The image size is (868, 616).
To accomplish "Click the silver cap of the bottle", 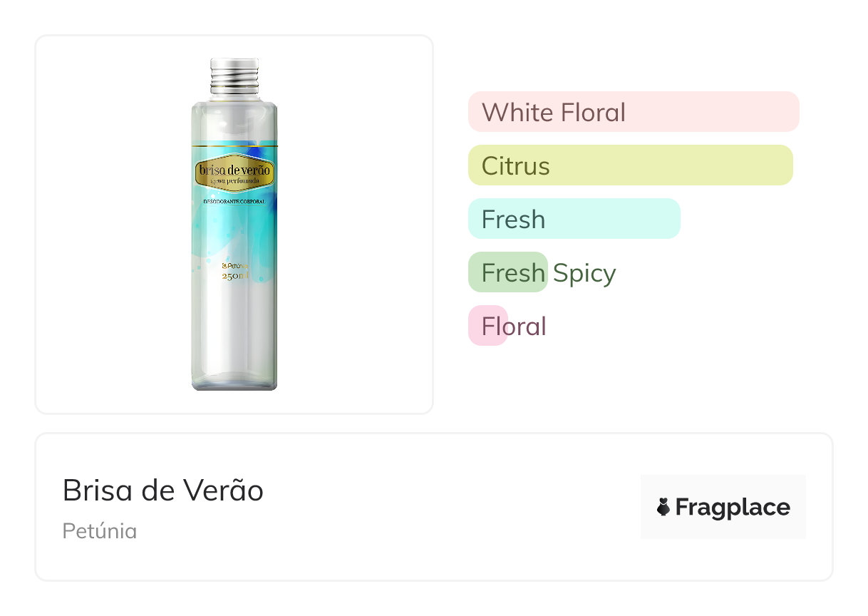I will (x=234, y=76).
